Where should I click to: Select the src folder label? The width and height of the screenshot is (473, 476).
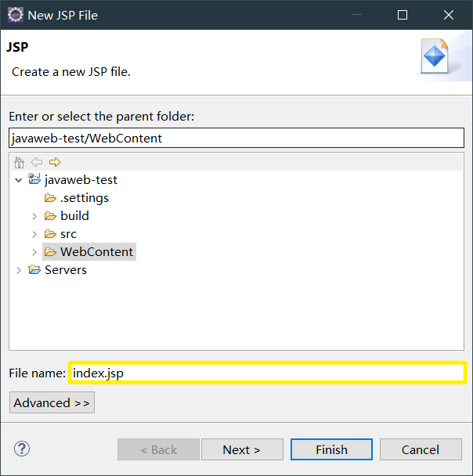pyautogui.click(x=68, y=234)
